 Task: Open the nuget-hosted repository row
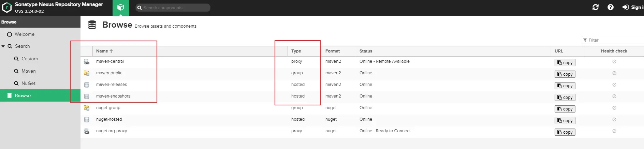(362, 120)
